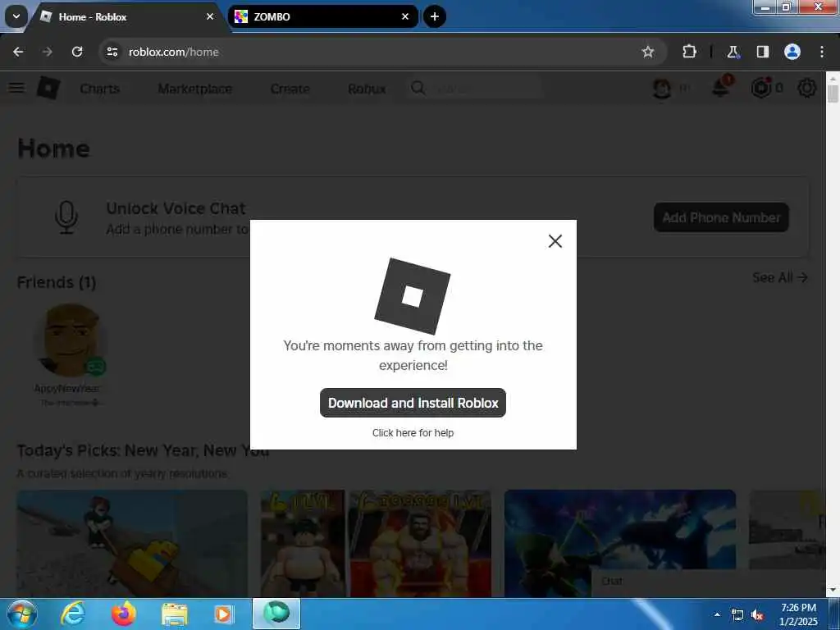Reload the Roblox page
The width and height of the screenshot is (840, 630).
pyautogui.click(x=77, y=52)
